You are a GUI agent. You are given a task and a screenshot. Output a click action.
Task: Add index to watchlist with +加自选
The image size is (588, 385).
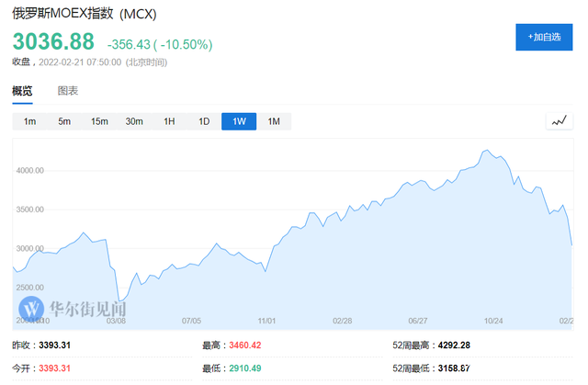544,37
